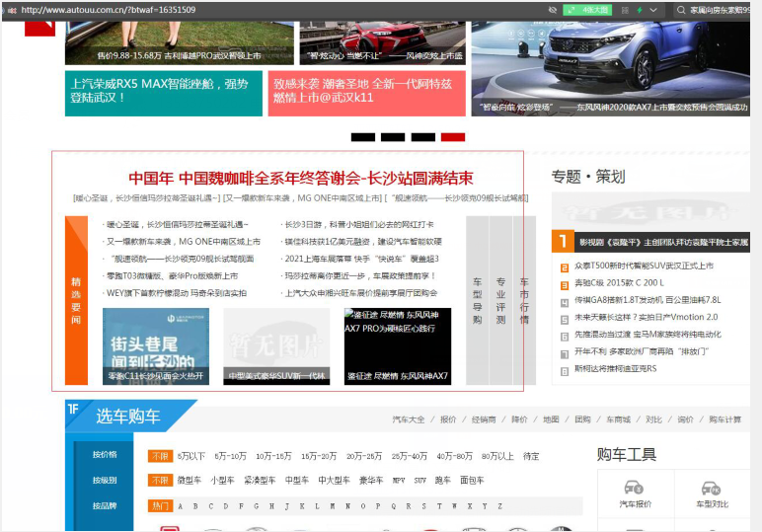The height and width of the screenshot is (532, 762).
Task: Select 跑车 car level
Action: (x=442, y=481)
